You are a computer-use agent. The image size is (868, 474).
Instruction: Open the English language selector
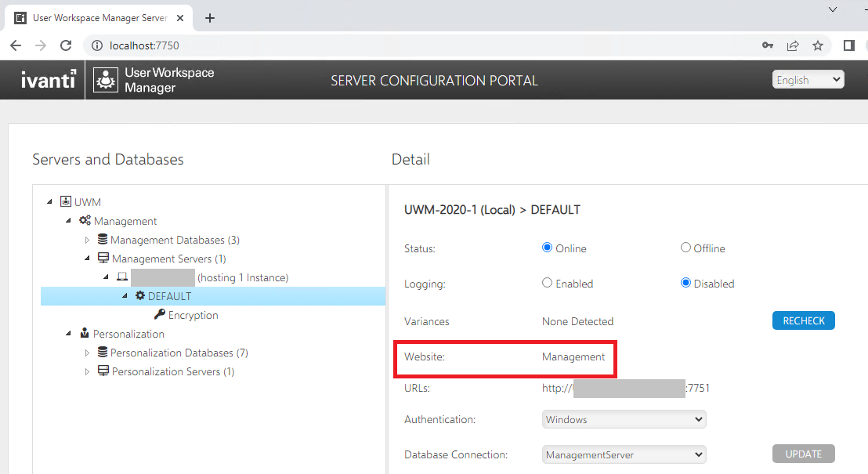pyautogui.click(x=808, y=79)
